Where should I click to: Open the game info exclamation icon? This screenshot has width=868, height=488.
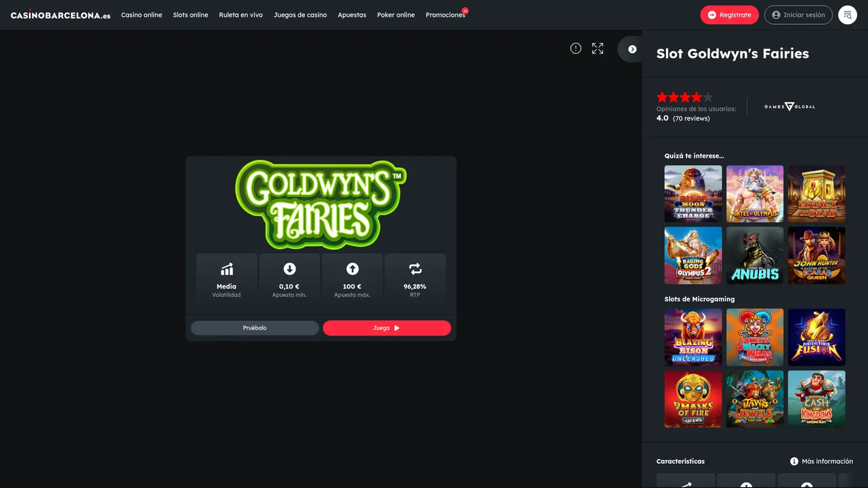(576, 48)
